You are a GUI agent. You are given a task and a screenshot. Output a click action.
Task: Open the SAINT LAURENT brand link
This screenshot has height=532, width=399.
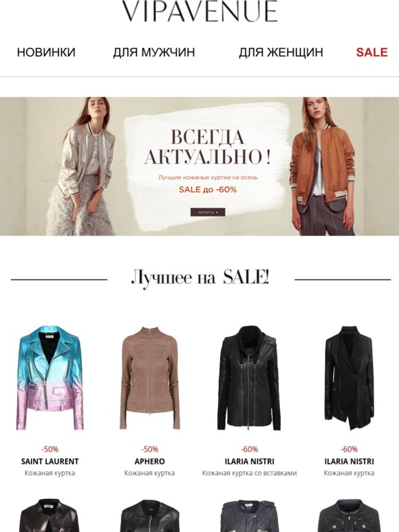click(x=50, y=461)
